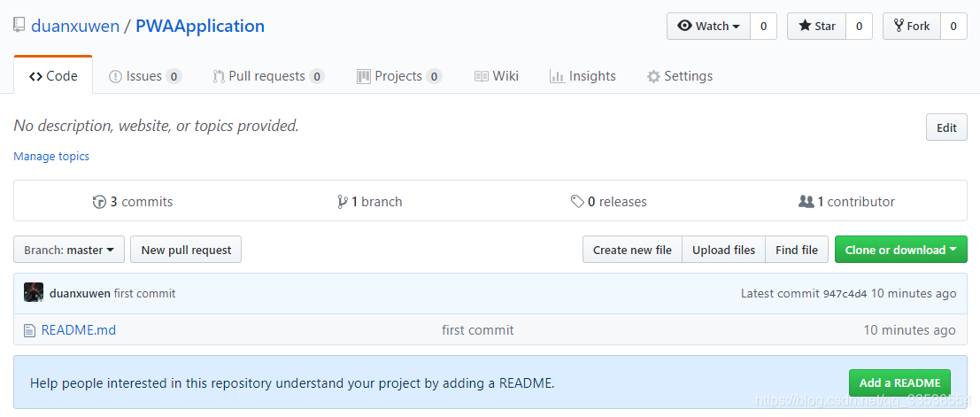Open the README.md file
The width and height of the screenshot is (980, 417).
[x=78, y=329]
